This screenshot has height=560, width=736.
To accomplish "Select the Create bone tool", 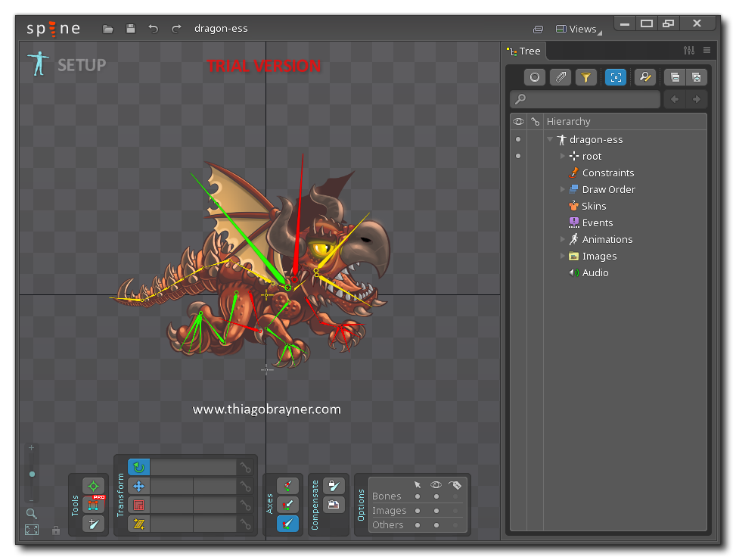I will coord(93,524).
